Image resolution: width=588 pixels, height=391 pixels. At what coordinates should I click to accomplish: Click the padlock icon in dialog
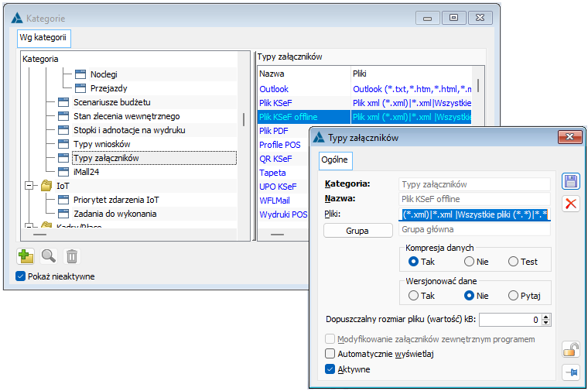coord(571,351)
